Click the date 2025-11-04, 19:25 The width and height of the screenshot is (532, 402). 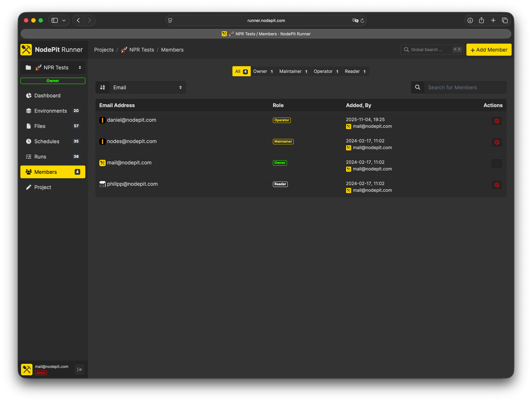[x=365, y=120]
